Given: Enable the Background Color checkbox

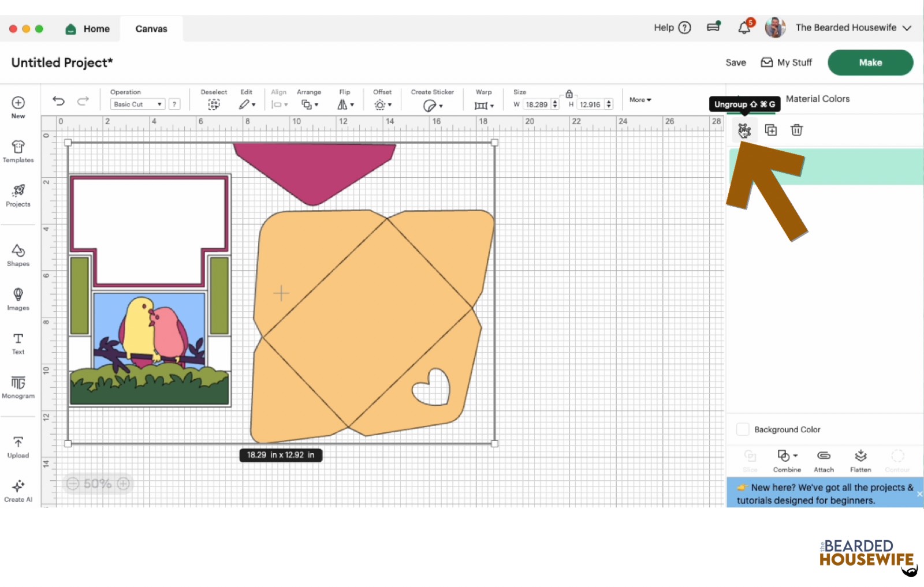Looking at the screenshot, I should click(x=743, y=429).
